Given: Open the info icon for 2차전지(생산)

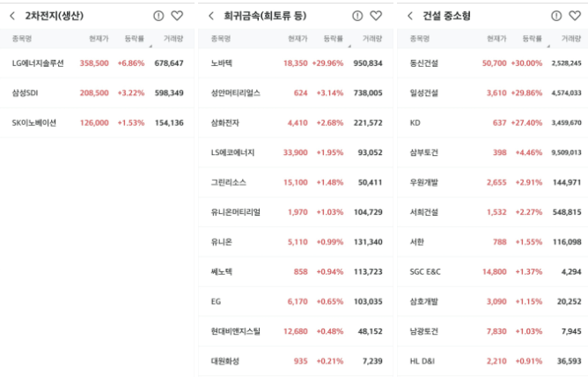Looking at the screenshot, I should point(158,16).
